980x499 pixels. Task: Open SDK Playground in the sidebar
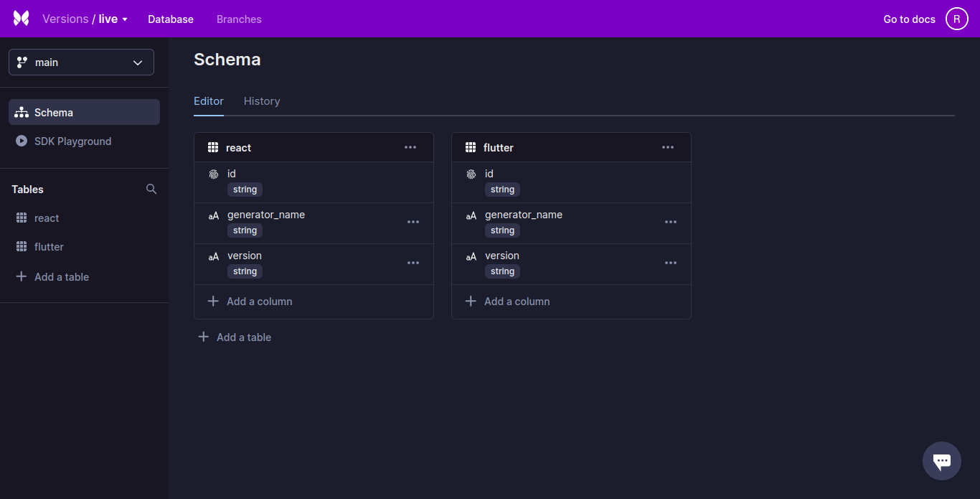point(84,141)
